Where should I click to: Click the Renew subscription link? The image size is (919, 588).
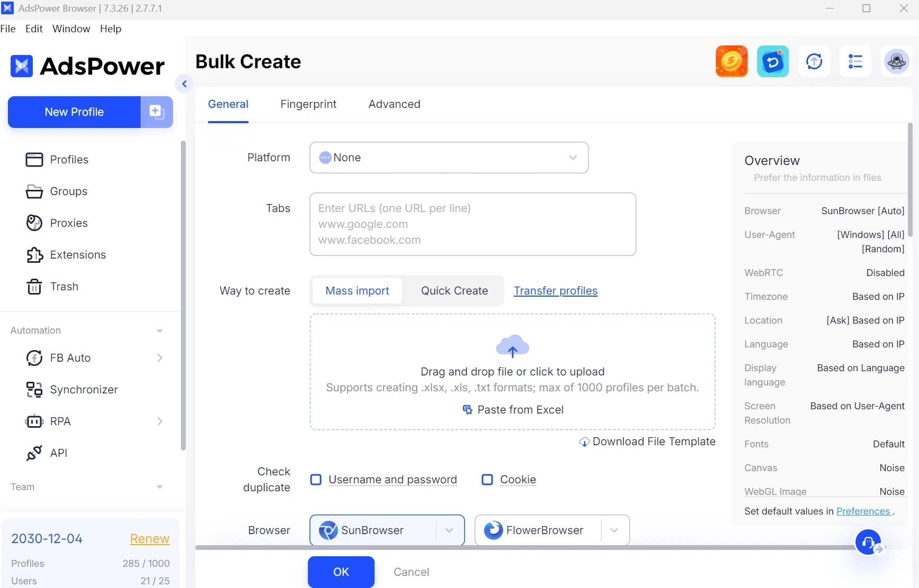coord(150,539)
